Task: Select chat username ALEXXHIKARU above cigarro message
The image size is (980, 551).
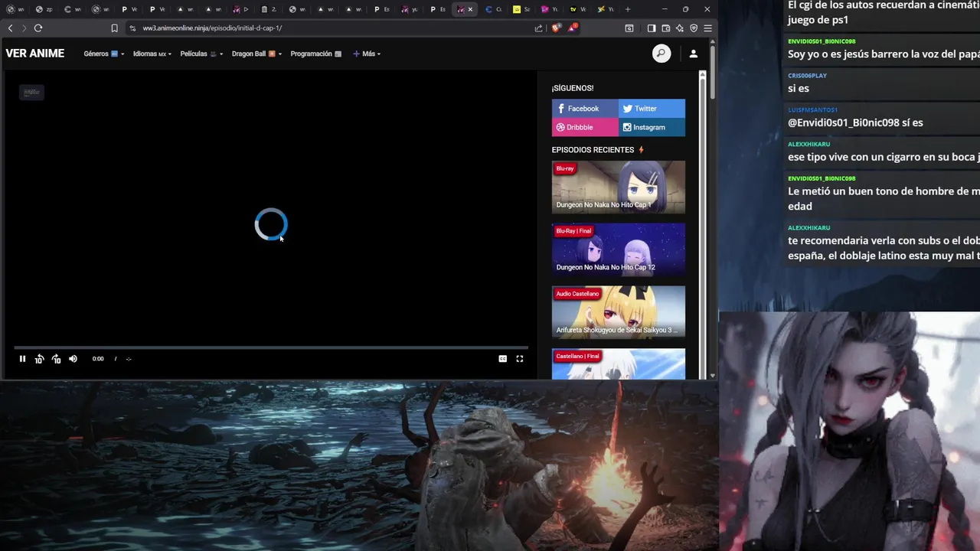Action: tap(808, 144)
